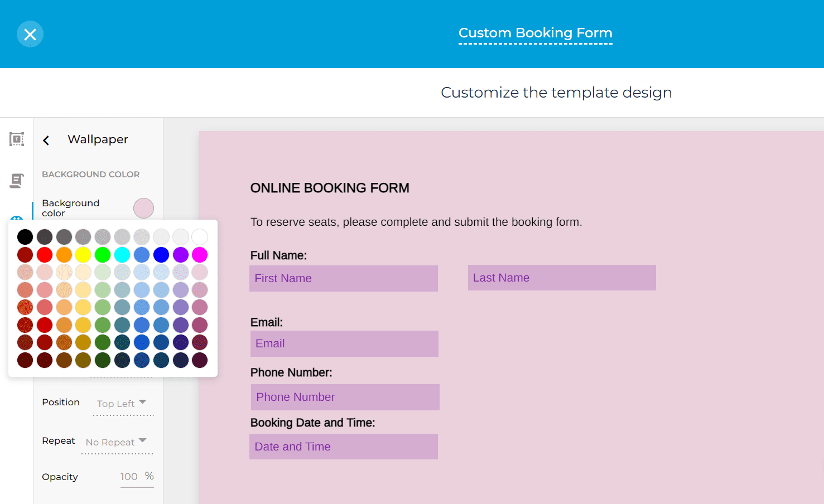This screenshot has width=824, height=504.
Task: Open the Repeat dropdown showing No Repeat
Action: [x=115, y=442]
